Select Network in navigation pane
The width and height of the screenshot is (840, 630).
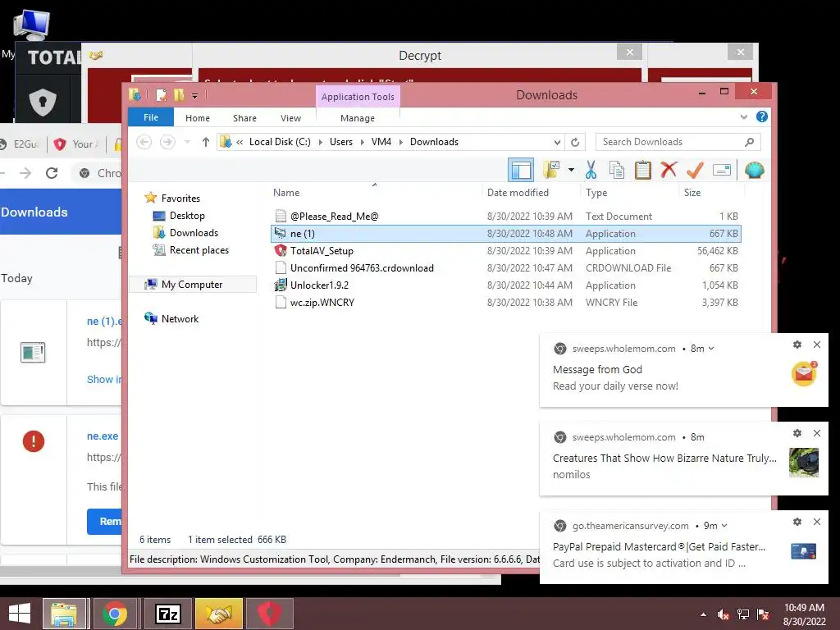[x=180, y=319]
